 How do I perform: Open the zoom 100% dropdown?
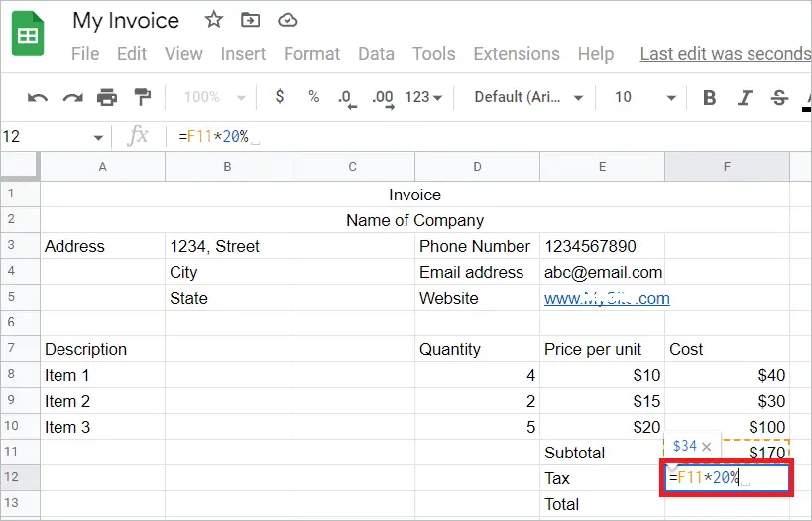coord(214,97)
